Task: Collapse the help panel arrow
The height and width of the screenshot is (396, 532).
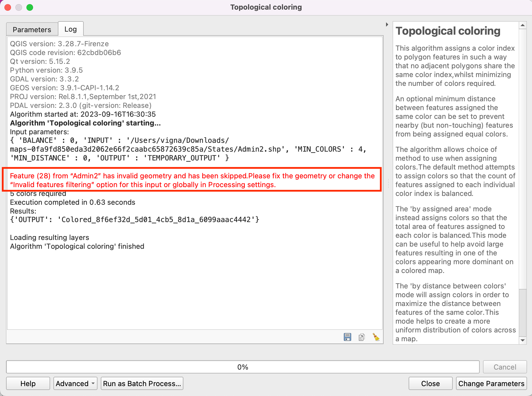Action: tap(387, 24)
